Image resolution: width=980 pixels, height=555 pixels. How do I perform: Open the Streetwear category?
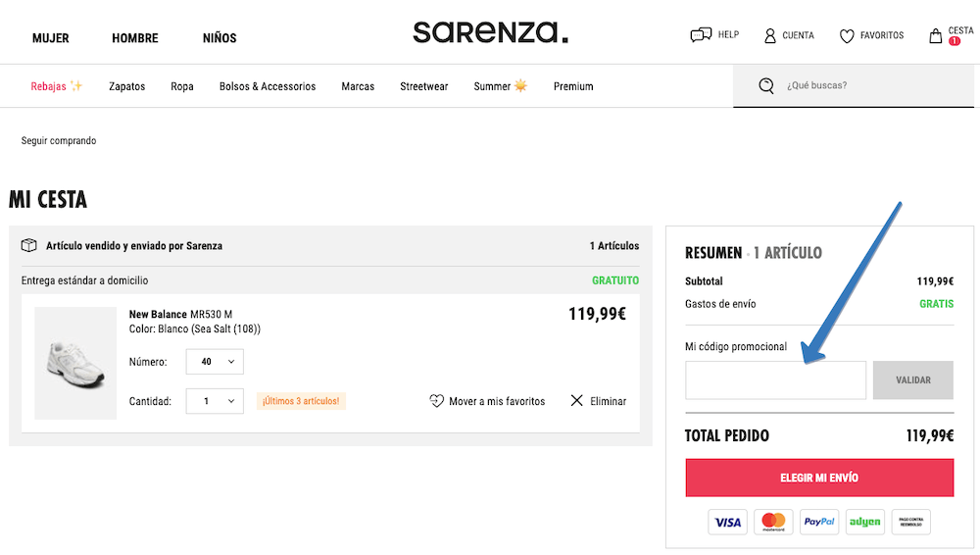(x=423, y=86)
